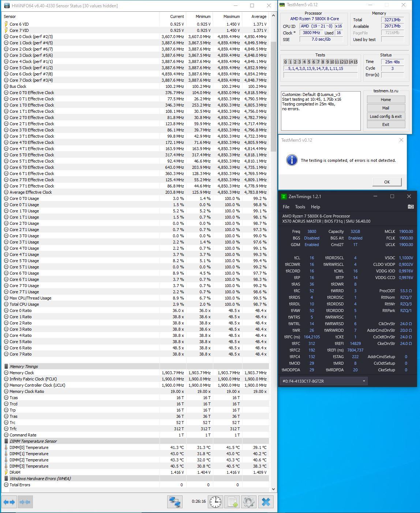Click Total Errors row icon
The height and width of the screenshot is (513, 420).
tap(6, 485)
